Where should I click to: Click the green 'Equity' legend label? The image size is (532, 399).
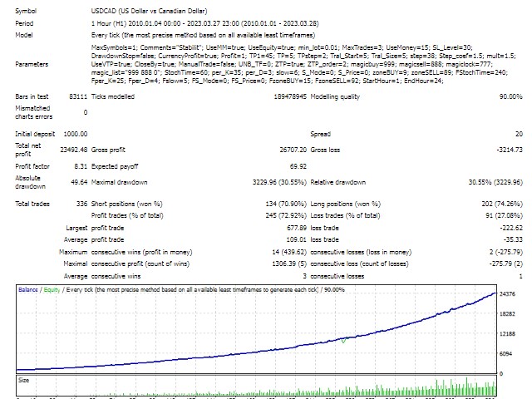(x=52, y=290)
